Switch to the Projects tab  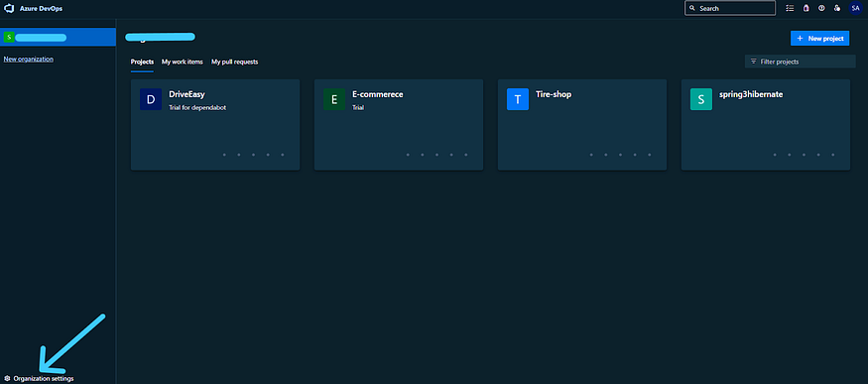142,62
